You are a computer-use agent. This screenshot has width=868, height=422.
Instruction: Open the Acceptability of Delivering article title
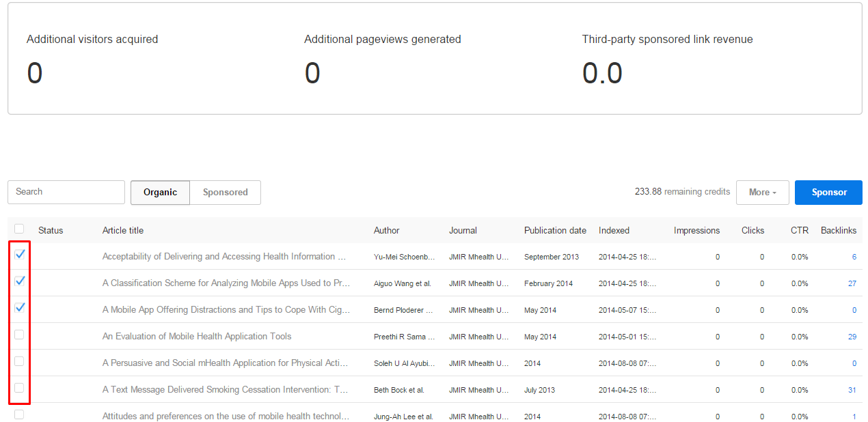coord(225,257)
